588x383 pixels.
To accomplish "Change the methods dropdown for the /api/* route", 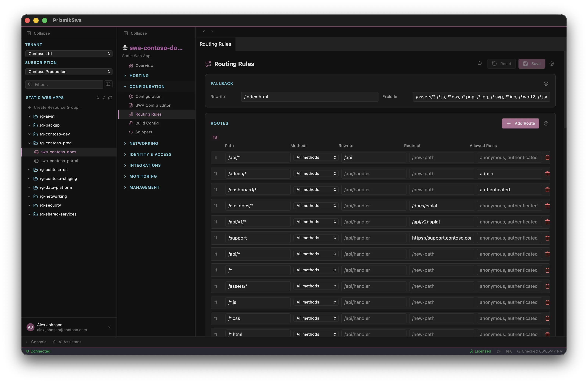I will pyautogui.click(x=316, y=157).
